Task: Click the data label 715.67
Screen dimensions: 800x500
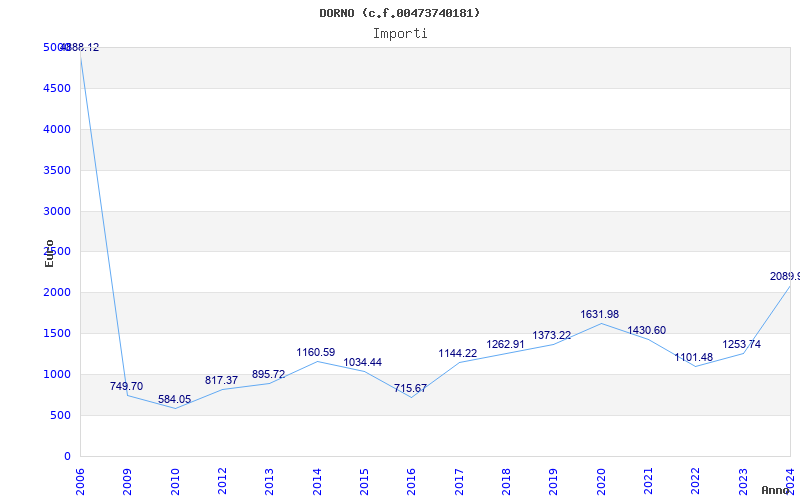Action: click(x=410, y=389)
